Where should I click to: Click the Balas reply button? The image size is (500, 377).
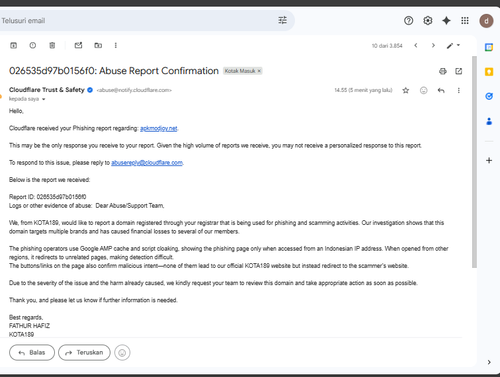pos(32,352)
